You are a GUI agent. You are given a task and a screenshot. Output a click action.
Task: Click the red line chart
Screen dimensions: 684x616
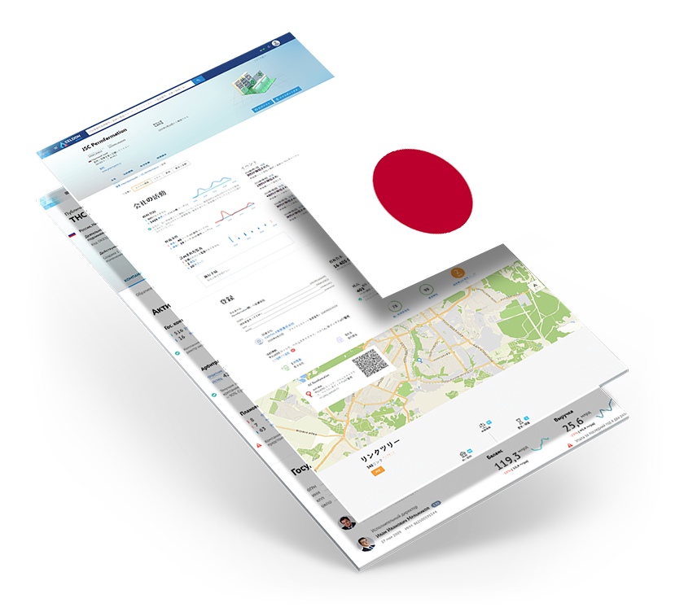coord(235,212)
